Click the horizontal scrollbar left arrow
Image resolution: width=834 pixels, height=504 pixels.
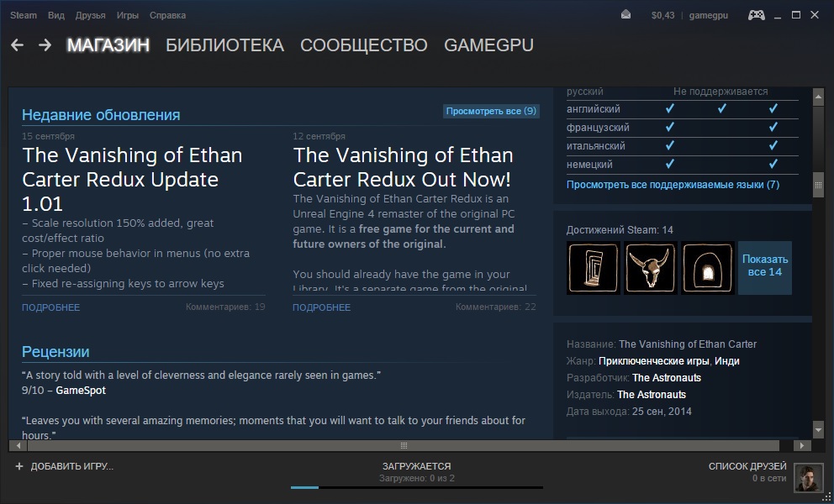[x=18, y=445]
